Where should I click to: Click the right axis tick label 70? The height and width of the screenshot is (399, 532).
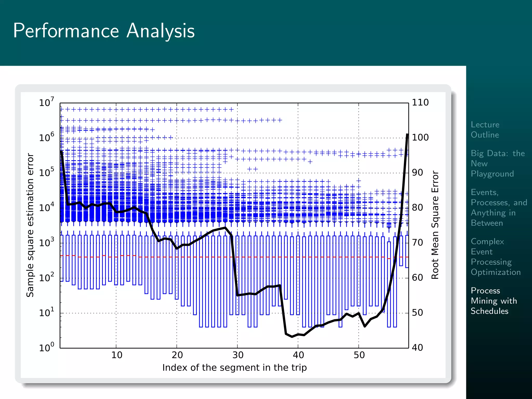pyautogui.click(x=417, y=243)
